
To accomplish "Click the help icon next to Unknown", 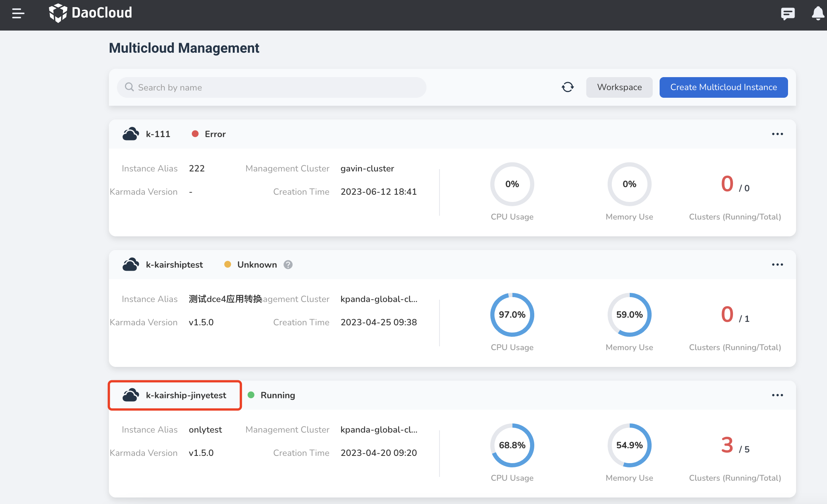I will tap(288, 265).
